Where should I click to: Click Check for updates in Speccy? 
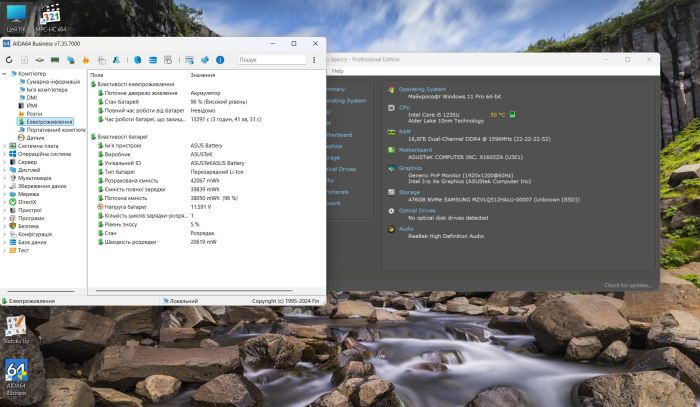coord(628,285)
